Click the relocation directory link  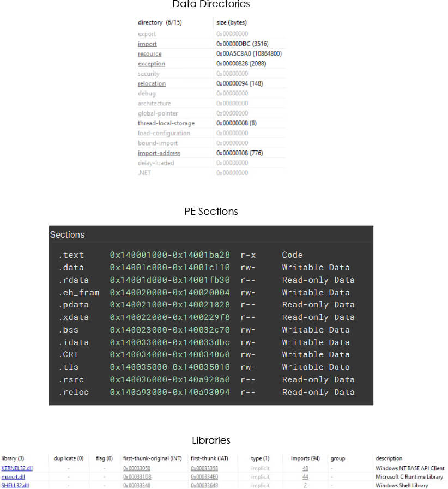[152, 83]
